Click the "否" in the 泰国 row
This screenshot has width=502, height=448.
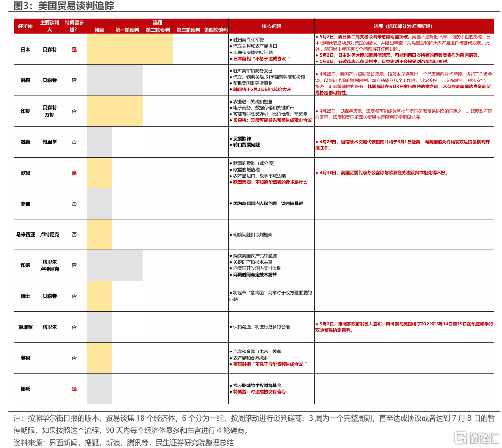74,204
